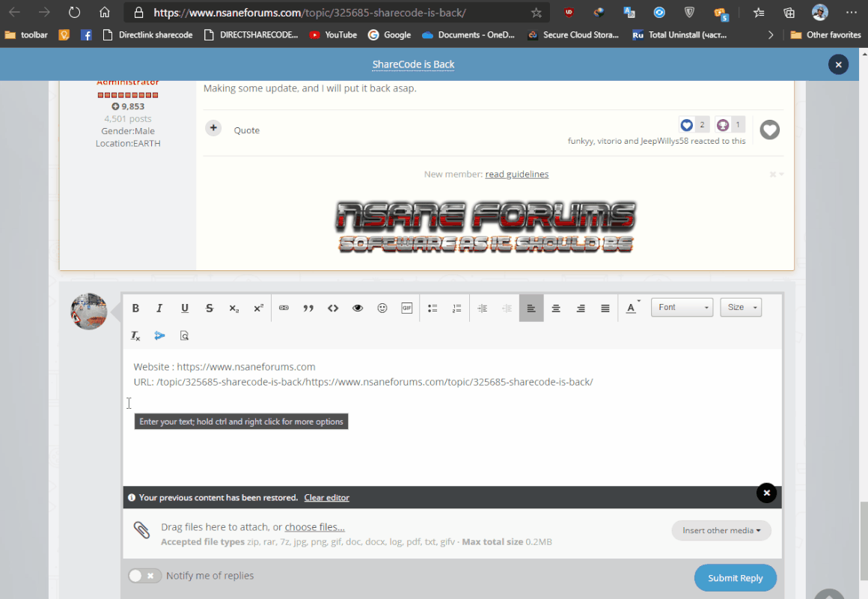
Task: Click the browser address bar
Action: (337, 12)
